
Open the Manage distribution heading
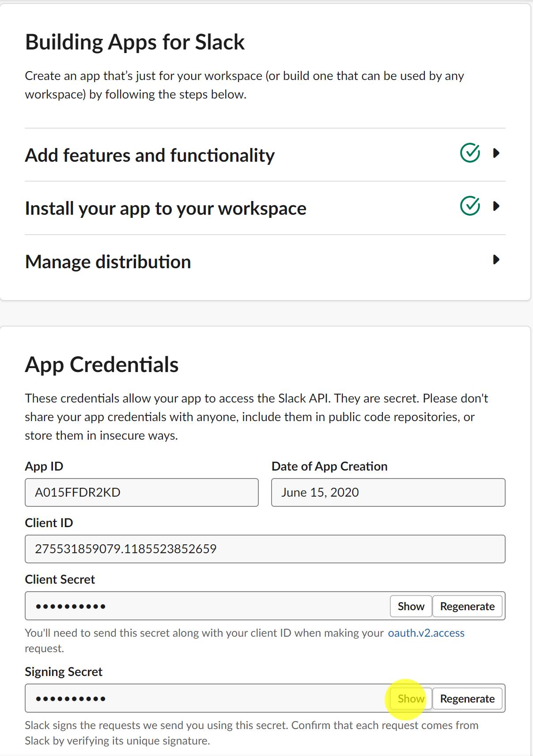[108, 262]
